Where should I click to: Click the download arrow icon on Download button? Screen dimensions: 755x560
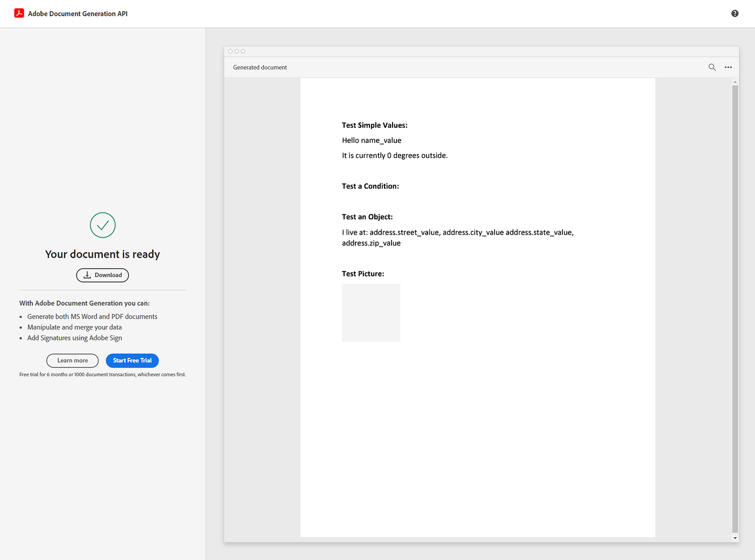[x=87, y=275]
